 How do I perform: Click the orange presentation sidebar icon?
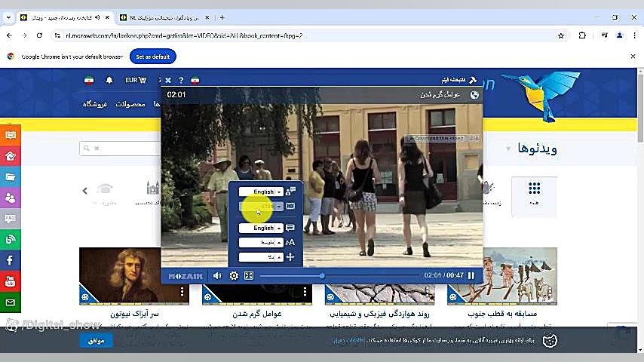pos(11,135)
